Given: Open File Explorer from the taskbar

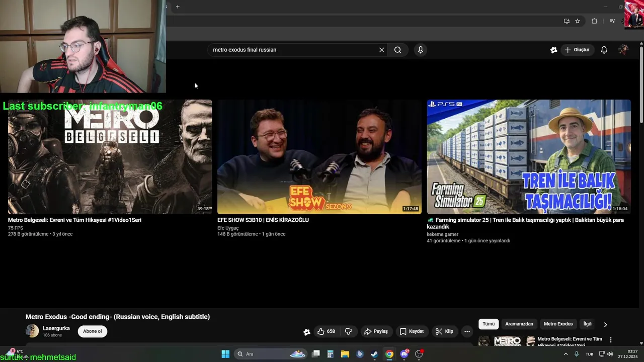Looking at the screenshot, I should [345, 354].
